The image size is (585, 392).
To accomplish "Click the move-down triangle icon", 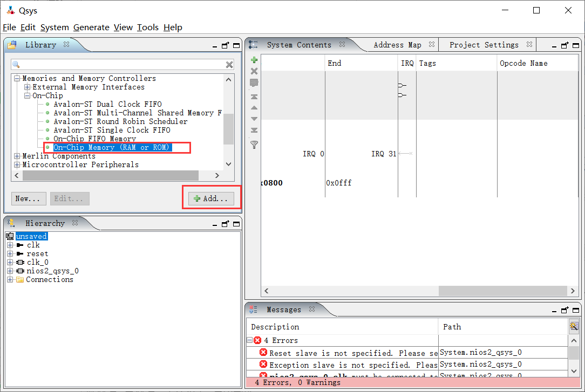I will point(254,119).
